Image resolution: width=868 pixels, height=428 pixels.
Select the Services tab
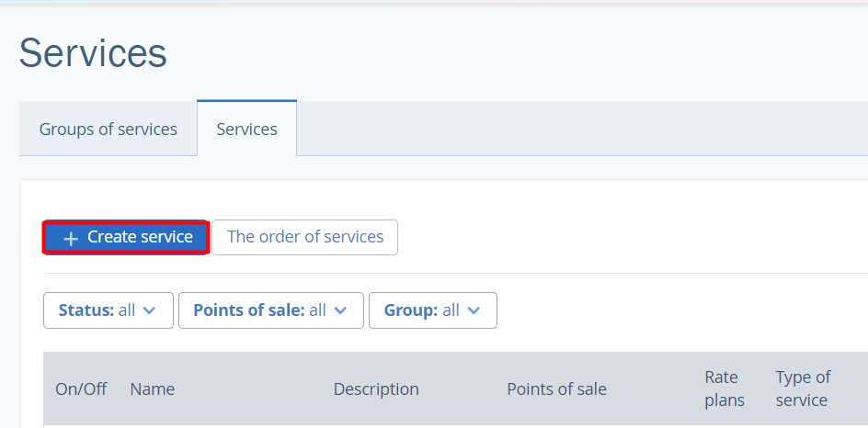[246, 129]
